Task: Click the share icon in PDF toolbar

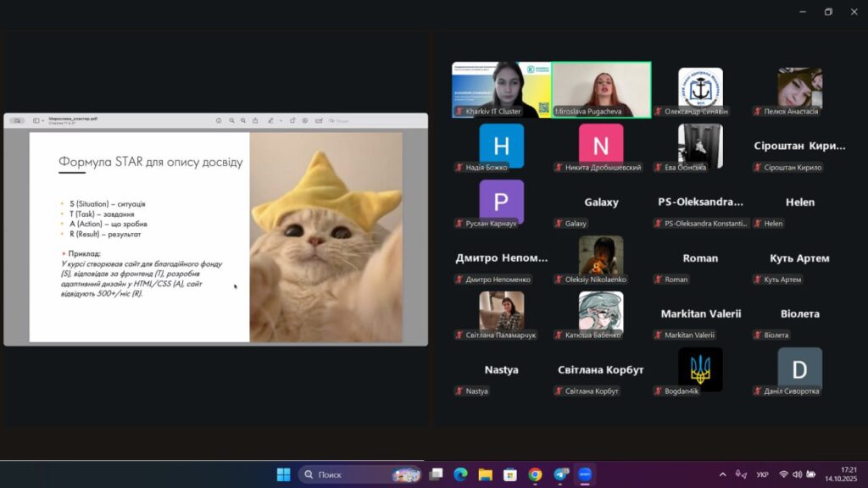Action: coord(256,120)
